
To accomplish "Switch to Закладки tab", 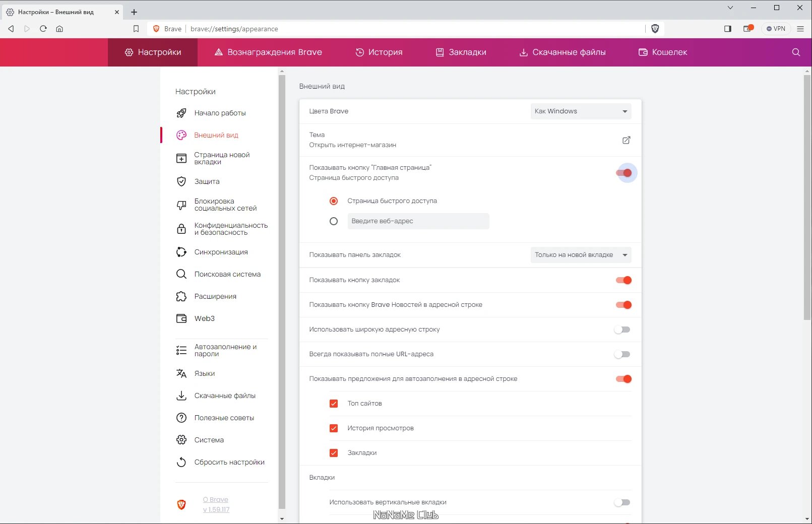I will [x=461, y=52].
